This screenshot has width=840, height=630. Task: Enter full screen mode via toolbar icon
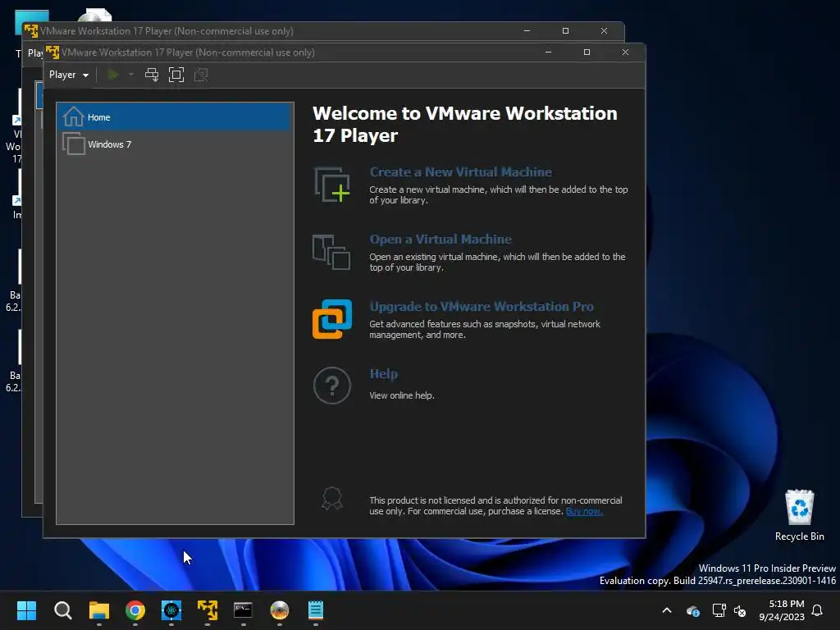[x=176, y=75]
